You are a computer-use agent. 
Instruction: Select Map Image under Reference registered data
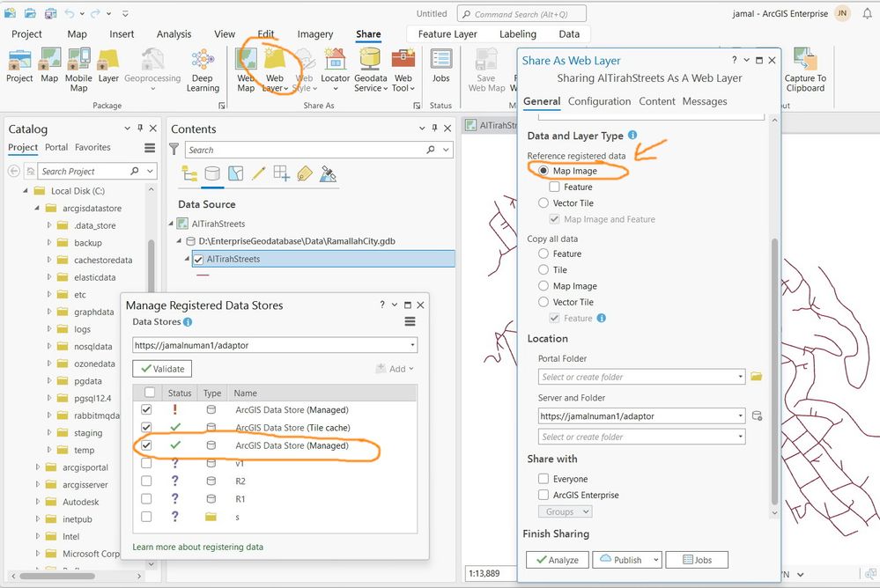tap(544, 171)
